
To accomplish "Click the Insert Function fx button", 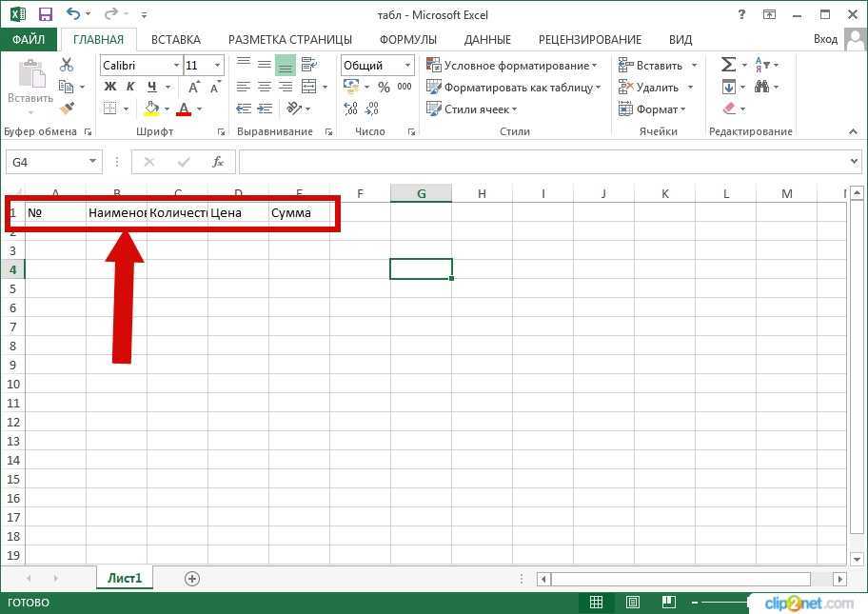I will (x=218, y=162).
